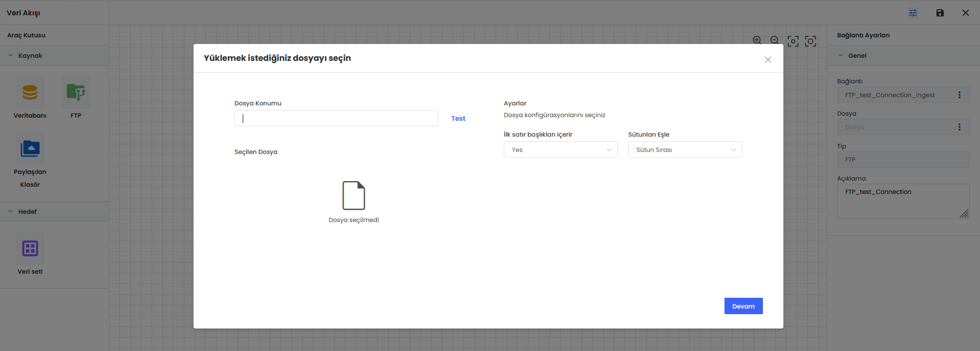The image size is (980, 351).
Task: Click the zoom in magnifier icon
Action: tap(757, 40)
